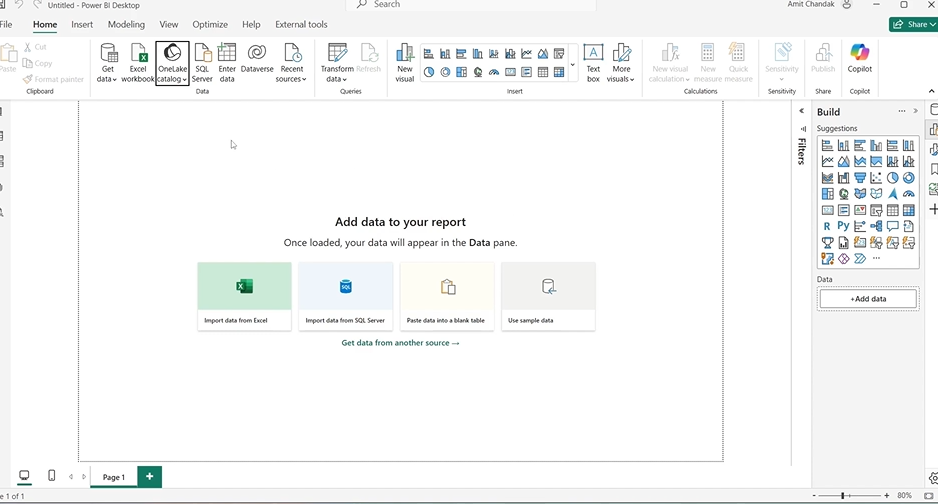The width and height of the screenshot is (938, 504).
Task: Open Copilot from the ribbon
Action: (860, 59)
